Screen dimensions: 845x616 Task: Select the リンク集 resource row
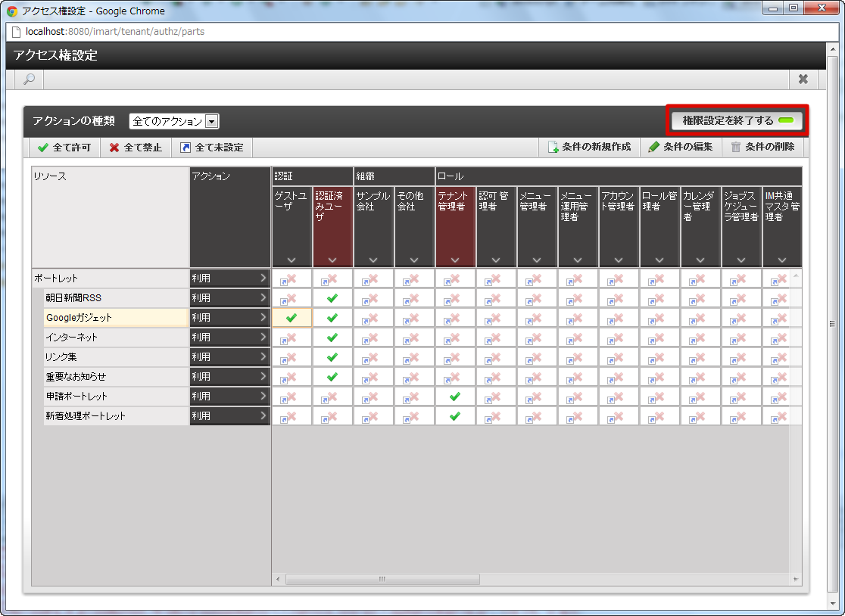[116, 357]
